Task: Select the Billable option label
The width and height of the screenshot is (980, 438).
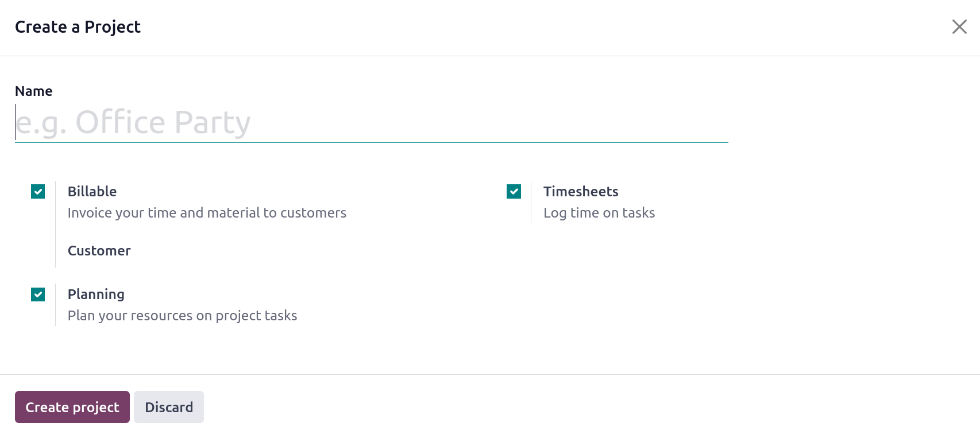Action: pos(92,191)
